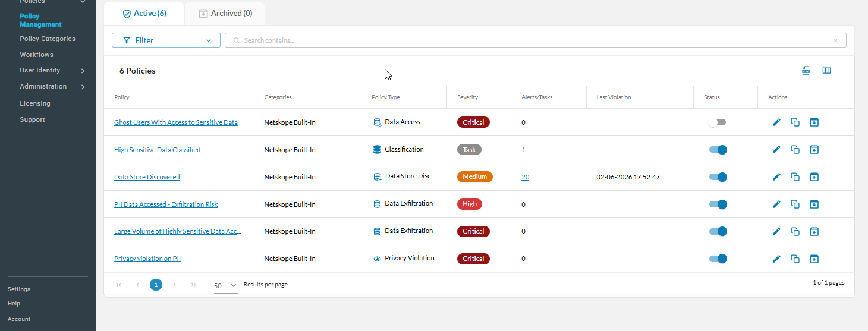This screenshot has height=331, width=868.
Task: Copy the High Sensitive Data Classified policy
Action: [x=795, y=150]
